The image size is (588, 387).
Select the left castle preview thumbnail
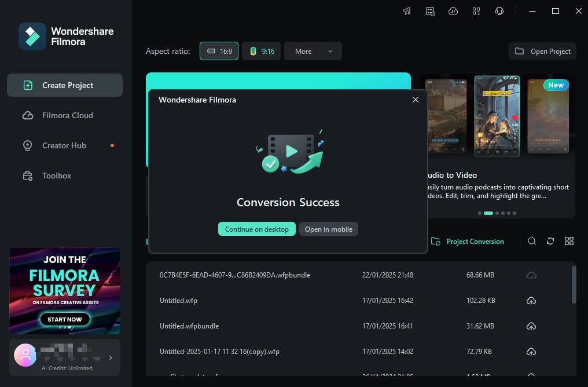(x=446, y=116)
